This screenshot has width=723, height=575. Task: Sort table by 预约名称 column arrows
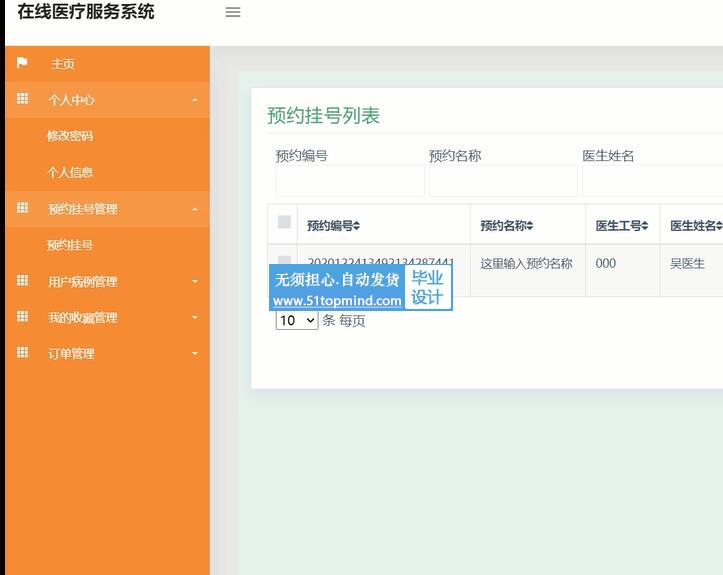530,226
